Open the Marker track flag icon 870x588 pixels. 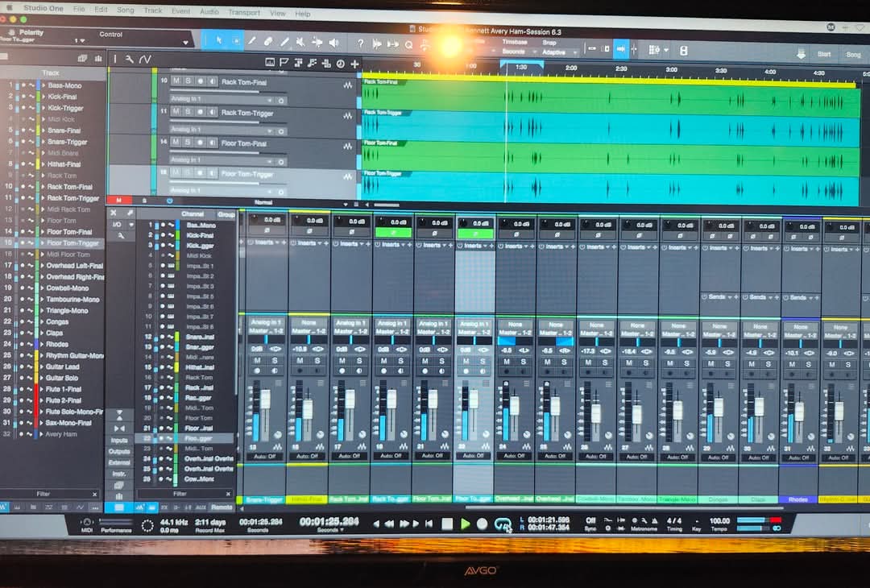click(x=284, y=62)
